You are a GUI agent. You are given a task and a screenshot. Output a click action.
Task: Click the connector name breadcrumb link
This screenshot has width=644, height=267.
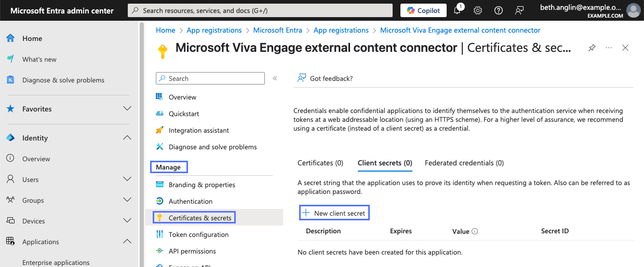pyautogui.click(x=460, y=30)
